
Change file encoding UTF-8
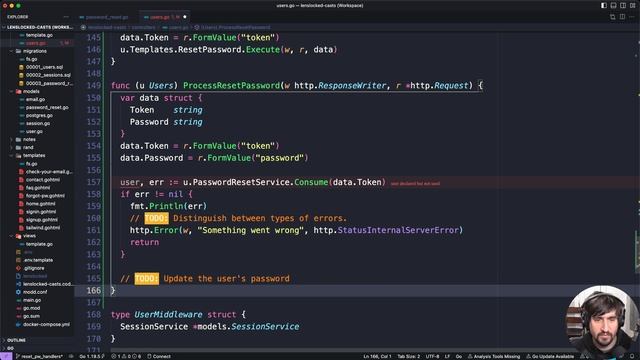coord(432,356)
